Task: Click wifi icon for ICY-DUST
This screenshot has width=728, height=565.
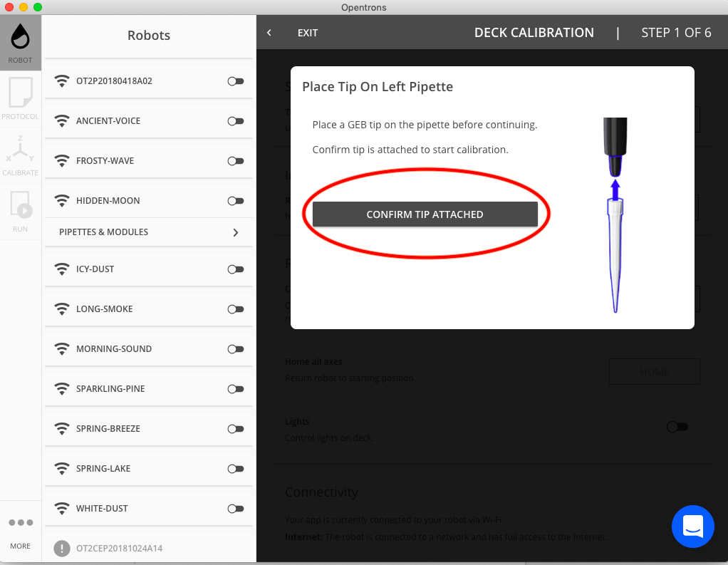Action: point(62,269)
